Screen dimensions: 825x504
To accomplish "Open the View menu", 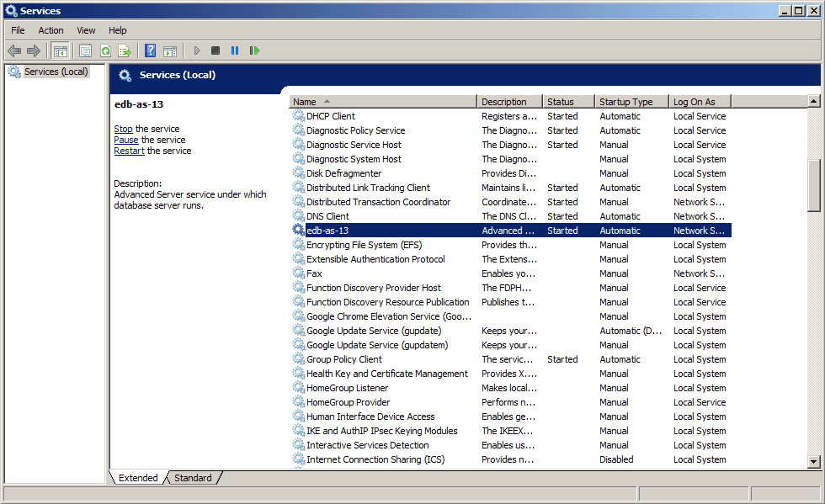I will [86, 30].
